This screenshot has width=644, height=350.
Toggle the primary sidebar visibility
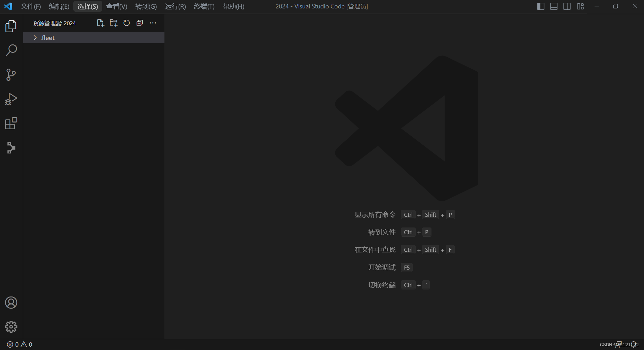pos(541,6)
